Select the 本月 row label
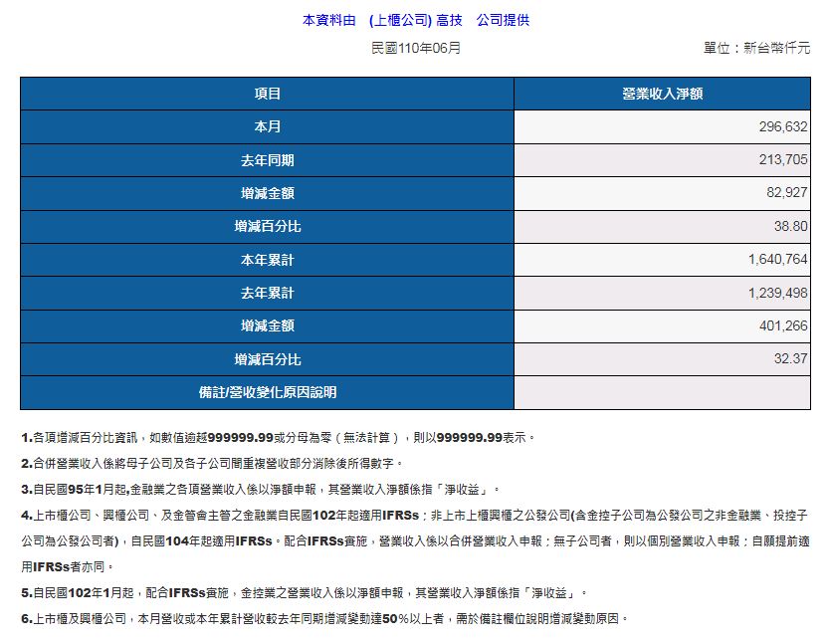 click(267, 126)
